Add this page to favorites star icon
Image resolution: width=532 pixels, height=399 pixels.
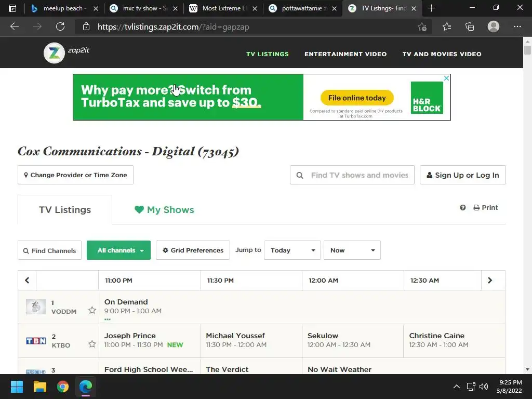pos(422,26)
